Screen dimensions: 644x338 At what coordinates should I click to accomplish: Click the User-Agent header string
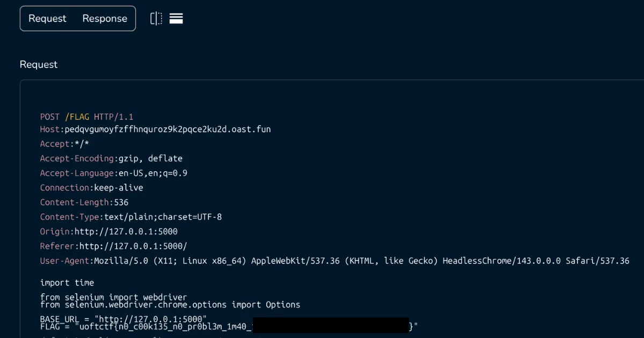tap(361, 261)
